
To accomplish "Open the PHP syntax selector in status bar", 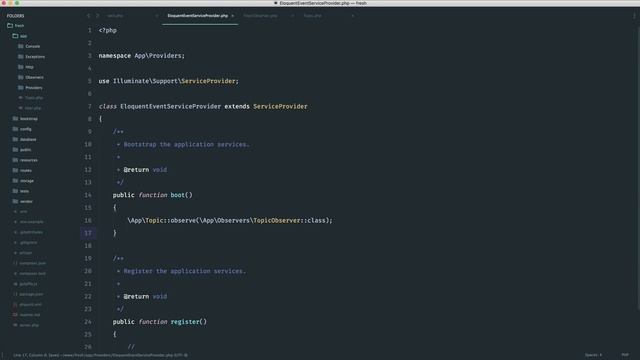I will (x=625, y=355).
